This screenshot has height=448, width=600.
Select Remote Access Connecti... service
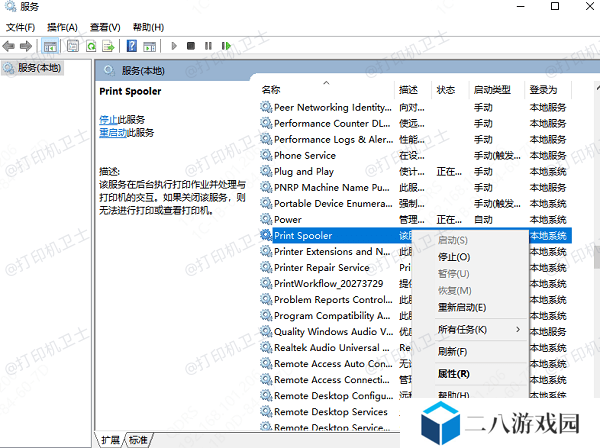tap(331, 380)
